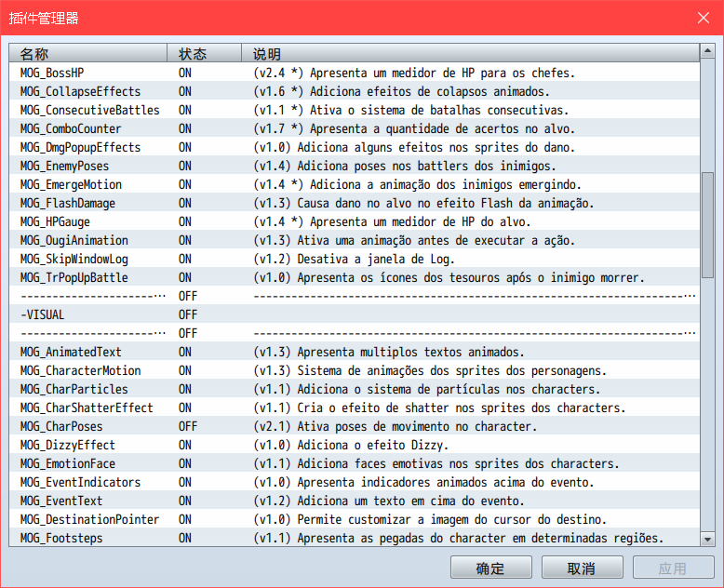This screenshot has width=724, height=588.
Task: Select the MOG_EventIndicators plugin row
Action: pos(355,482)
